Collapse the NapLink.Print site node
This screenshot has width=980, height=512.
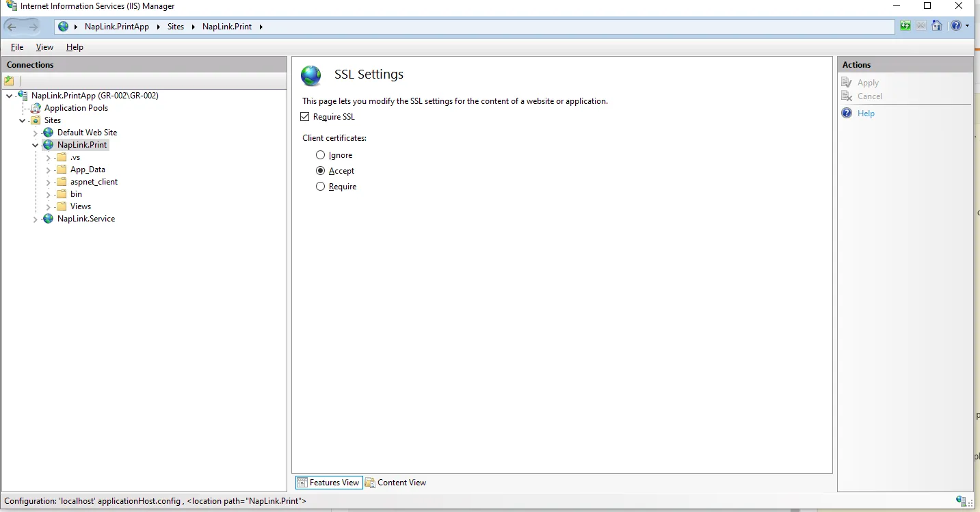[35, 145]
